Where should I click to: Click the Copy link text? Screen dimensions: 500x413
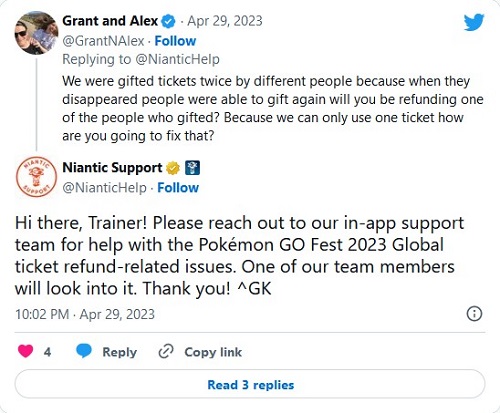click(213, 352)
